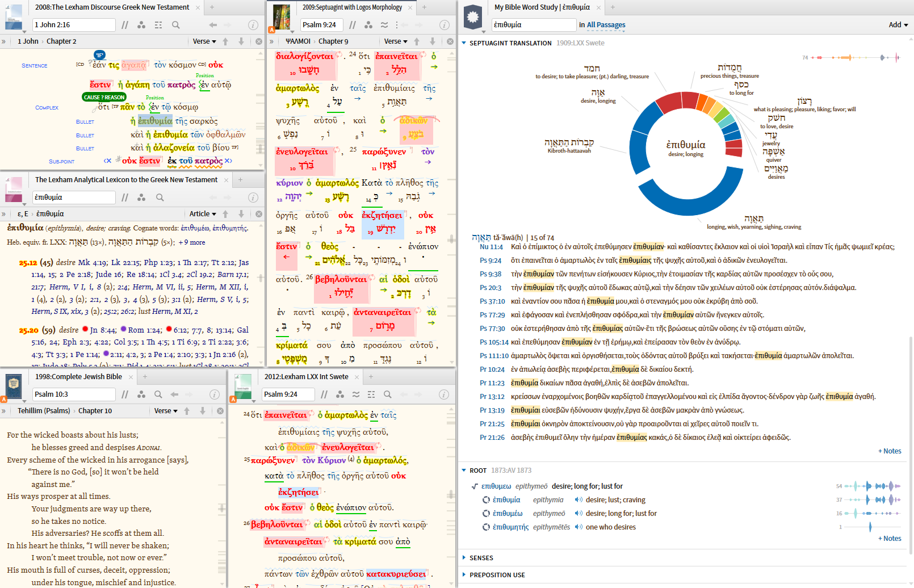Click the '+9 more' link in the lexicon article
This screenshot has height=588, width=914.
click(x=191, y=242)
